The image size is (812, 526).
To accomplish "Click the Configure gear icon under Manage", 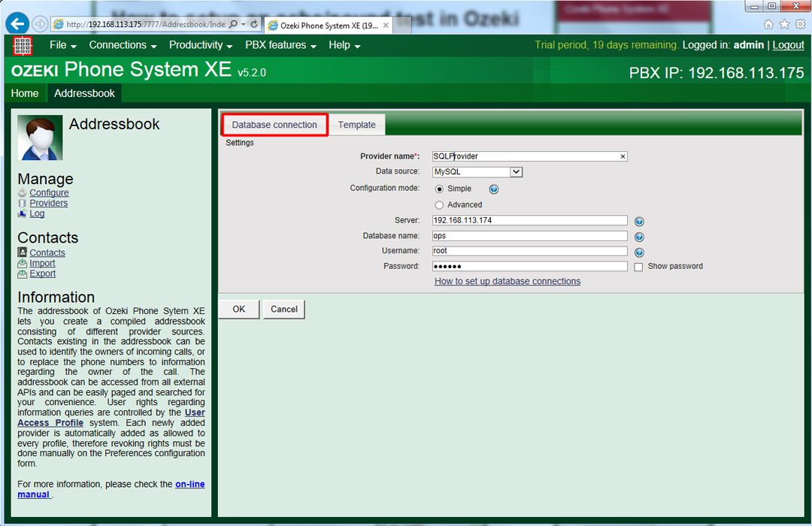I will pyautogui.click(x=23, y=192).
